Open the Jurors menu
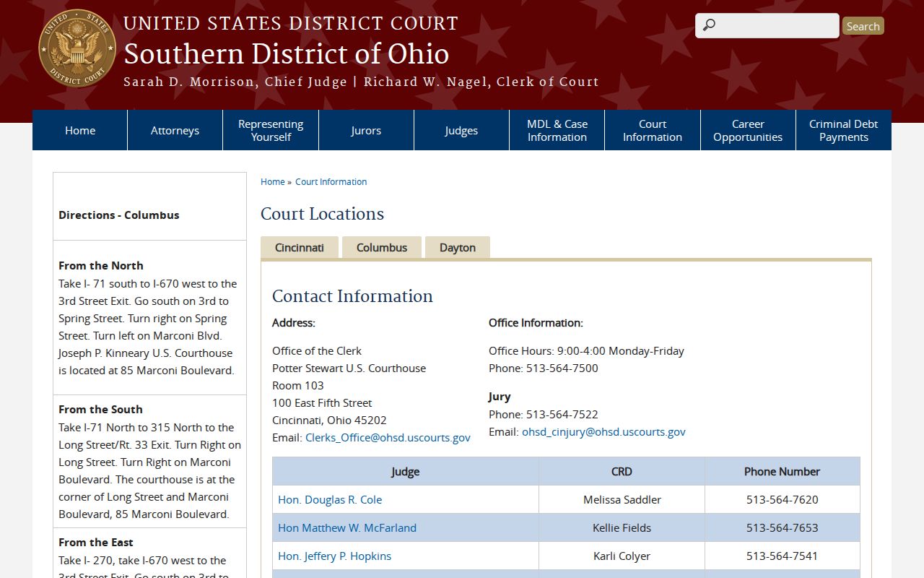 [x=366, y=130]
